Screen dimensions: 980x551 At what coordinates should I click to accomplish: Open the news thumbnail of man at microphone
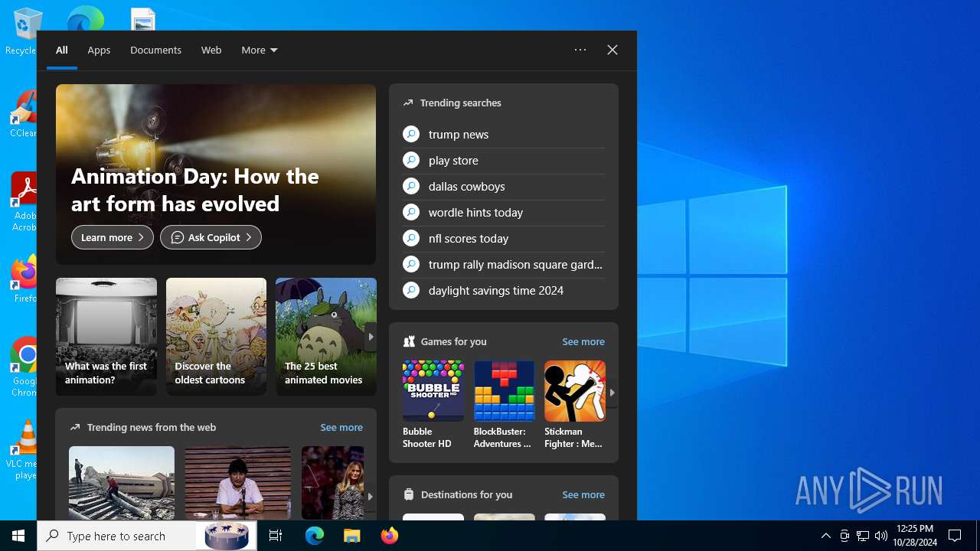238,484
